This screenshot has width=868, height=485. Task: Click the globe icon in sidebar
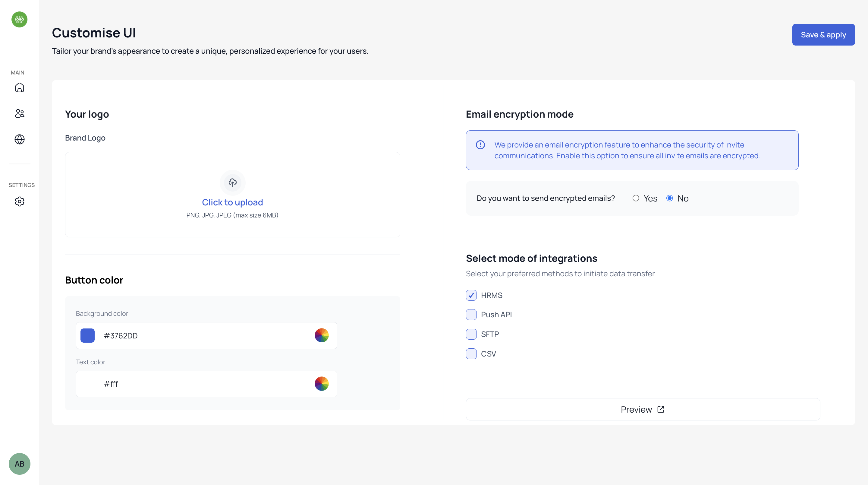[20, 139]
